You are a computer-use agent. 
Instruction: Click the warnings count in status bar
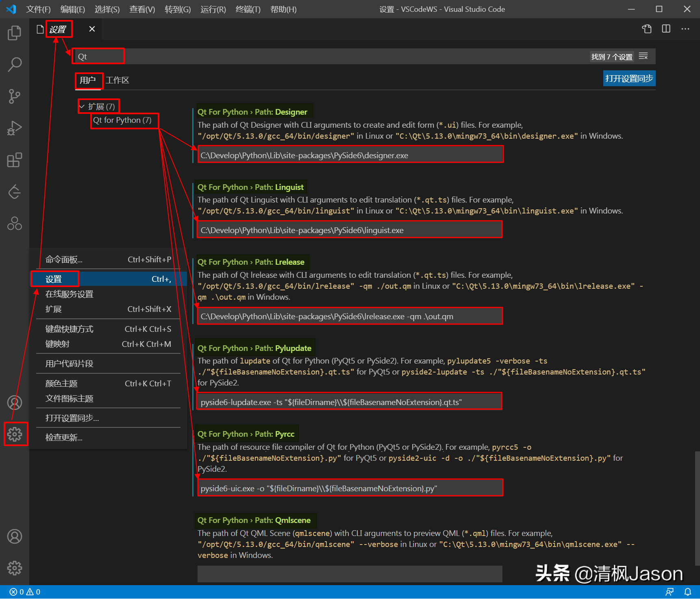coord(33,592)
